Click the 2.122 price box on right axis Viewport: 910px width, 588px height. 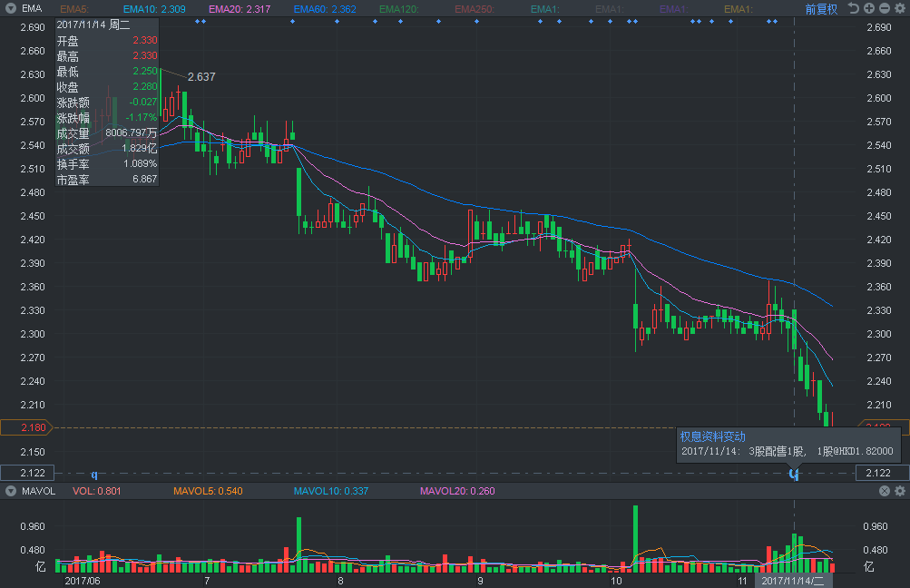click(x=882, y=473)
